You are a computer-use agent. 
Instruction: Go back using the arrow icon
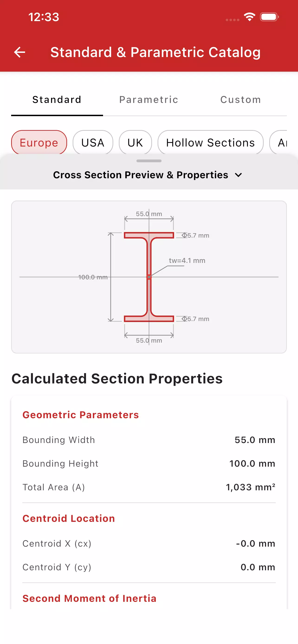[19, 52]
